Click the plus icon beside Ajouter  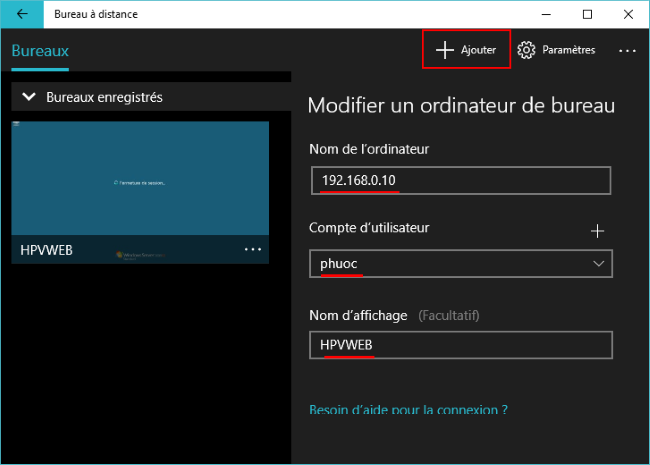[445, 50]
